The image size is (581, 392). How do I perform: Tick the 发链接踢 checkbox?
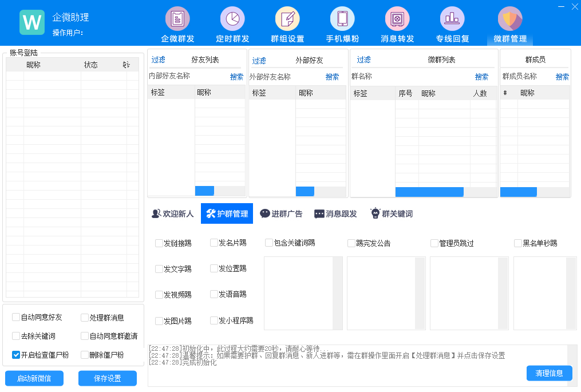[159, 243]
